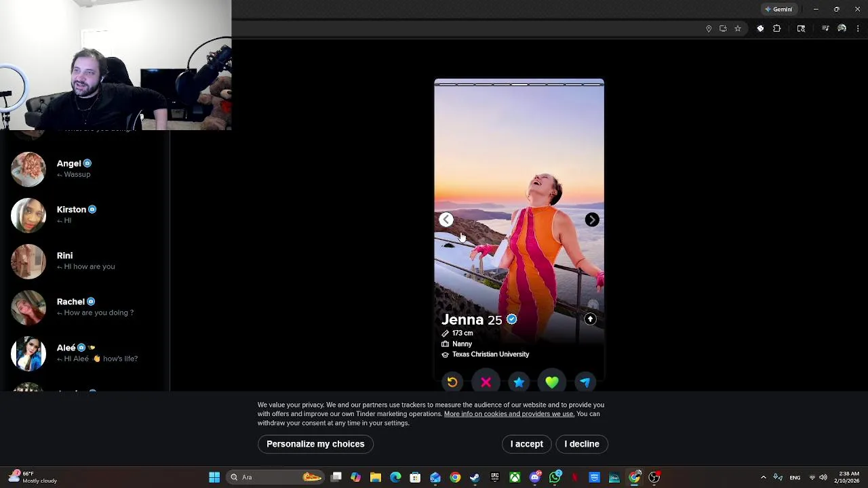Open Rini's conversation

click(x=85, y=261)
